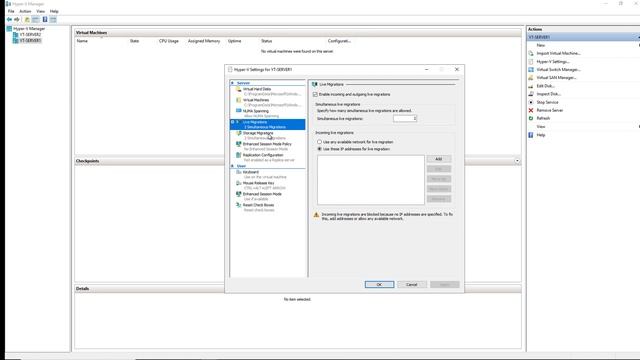
Task: Click the green Refresh icon in Actions
Action: pos(531,118)
